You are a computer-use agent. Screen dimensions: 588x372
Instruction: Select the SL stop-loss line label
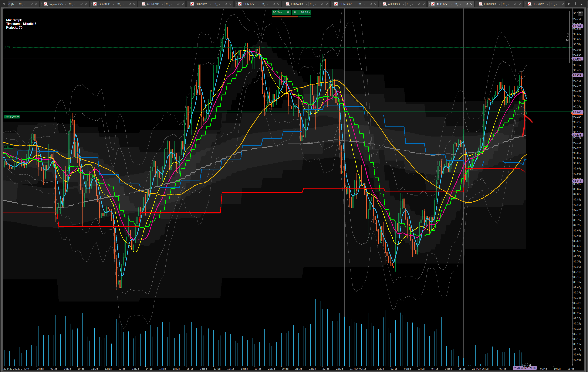click(x=9, y=147)
